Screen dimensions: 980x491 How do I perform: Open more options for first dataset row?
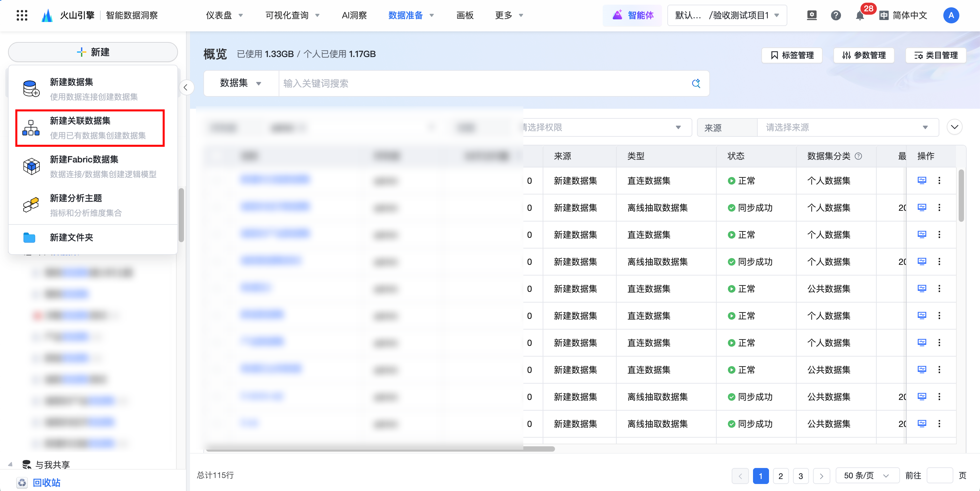pyautogui.click(x=939, y=180)
